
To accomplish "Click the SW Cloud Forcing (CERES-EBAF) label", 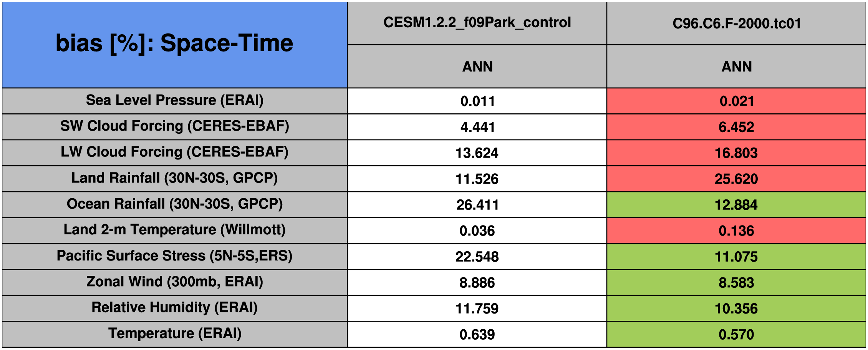I will click(174, 126).
